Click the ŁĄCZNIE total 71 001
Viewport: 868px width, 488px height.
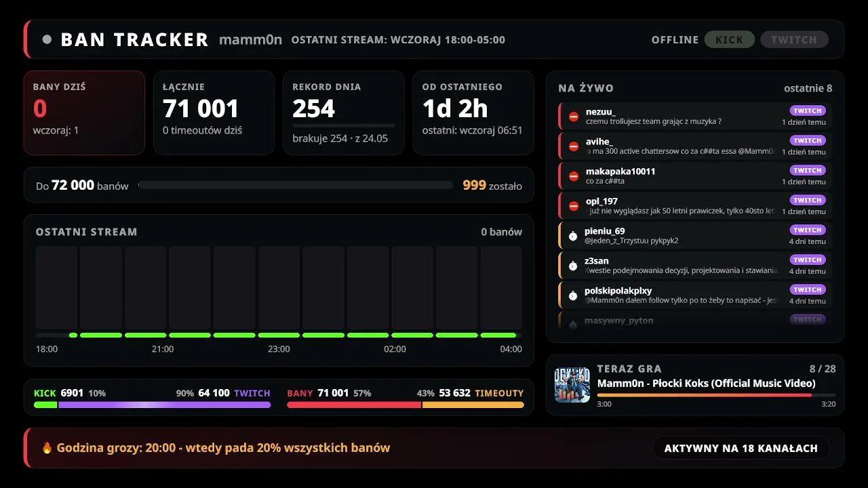[x=201, y=108]
